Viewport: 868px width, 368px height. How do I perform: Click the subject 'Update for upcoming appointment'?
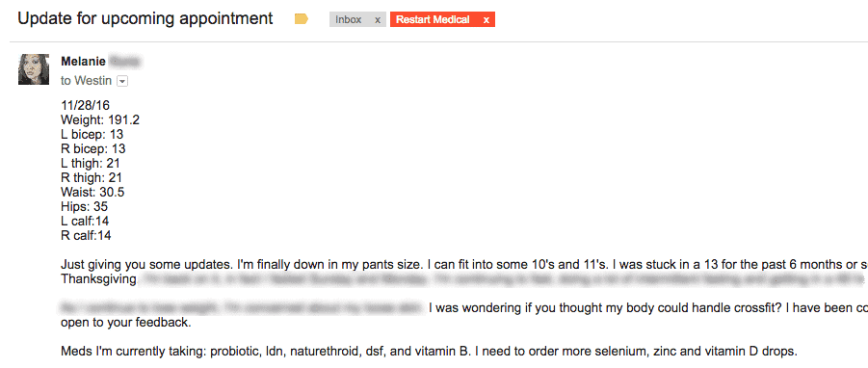145,19
